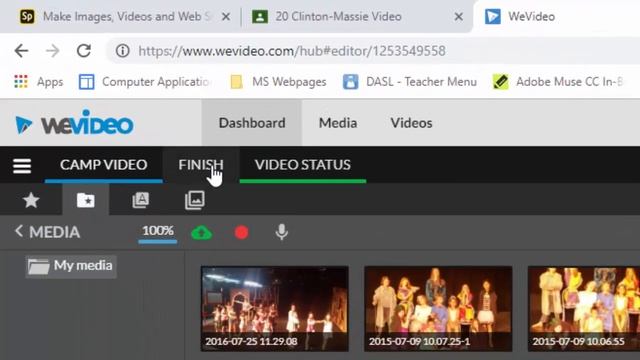Open the VIDEO STATUS tab
The width and height of the screenshot is (640, 360).
click(303, 164)
